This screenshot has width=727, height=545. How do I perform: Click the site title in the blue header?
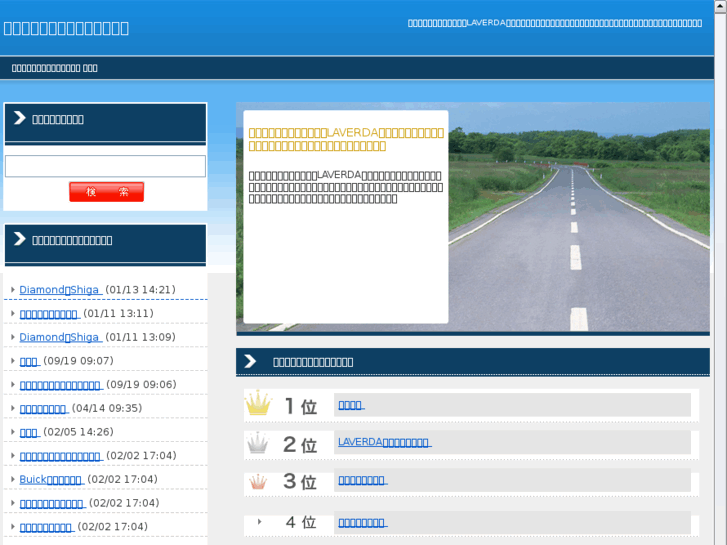66,28
